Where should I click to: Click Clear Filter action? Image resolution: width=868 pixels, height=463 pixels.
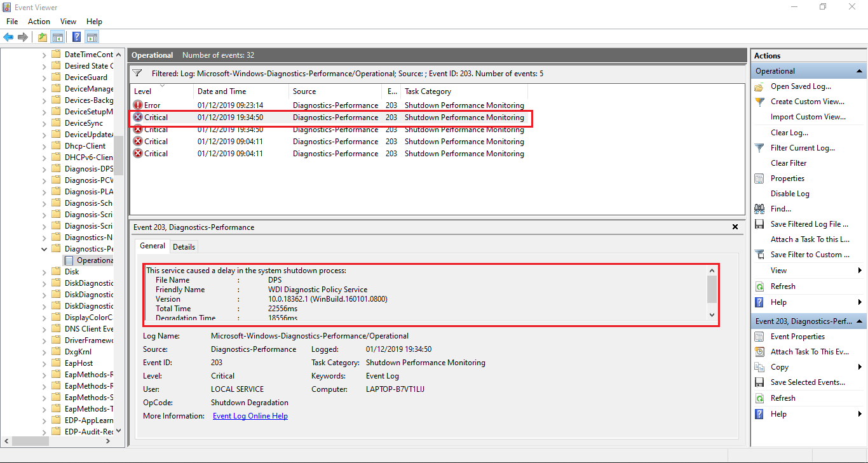point(789,163)
